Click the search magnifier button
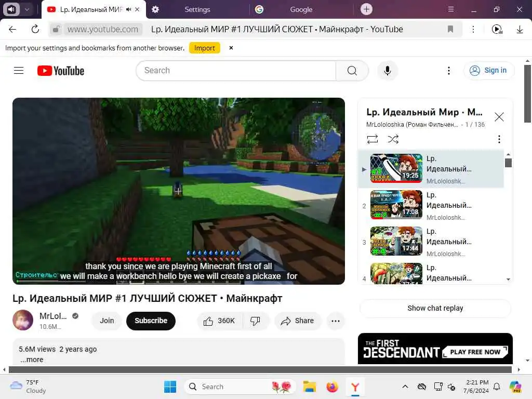The height and width of the screenshot is (399, 532). click(352, 71)
